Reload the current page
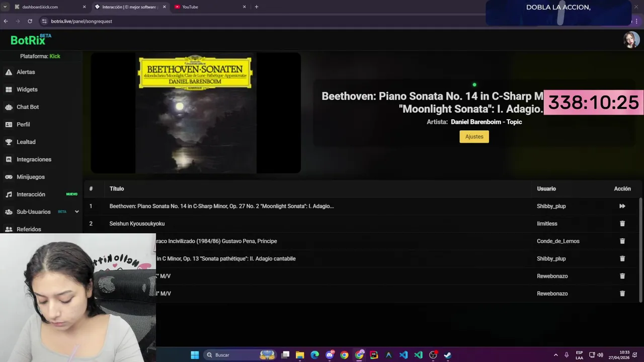The height and width of the screenshot is (362, 644). (x=30, y=21)
